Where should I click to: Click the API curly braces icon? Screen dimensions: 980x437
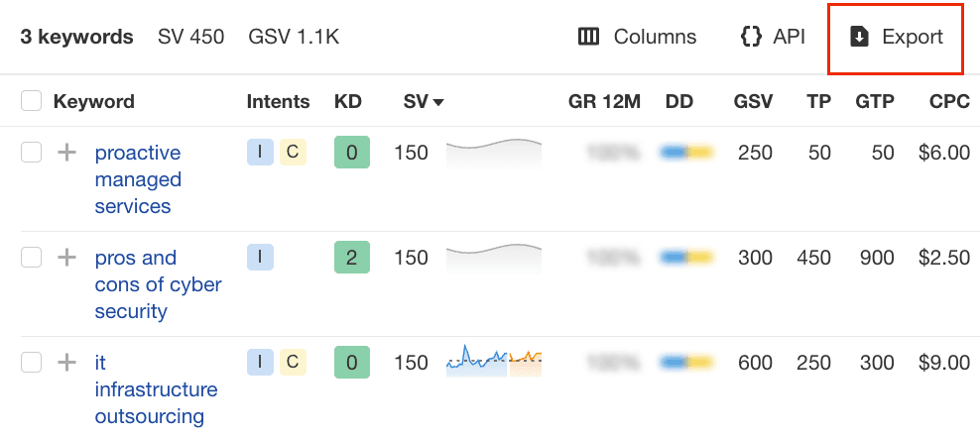(750, 38)
